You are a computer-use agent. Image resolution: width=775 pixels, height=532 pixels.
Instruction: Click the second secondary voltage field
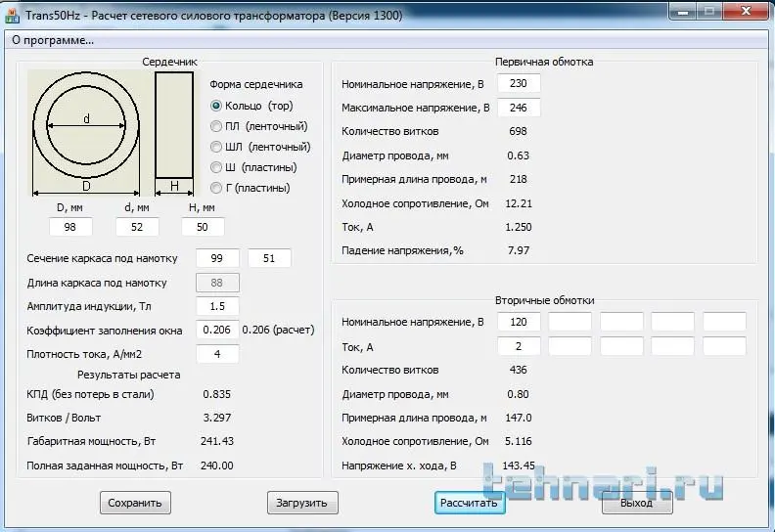click(x=570, y=322)
